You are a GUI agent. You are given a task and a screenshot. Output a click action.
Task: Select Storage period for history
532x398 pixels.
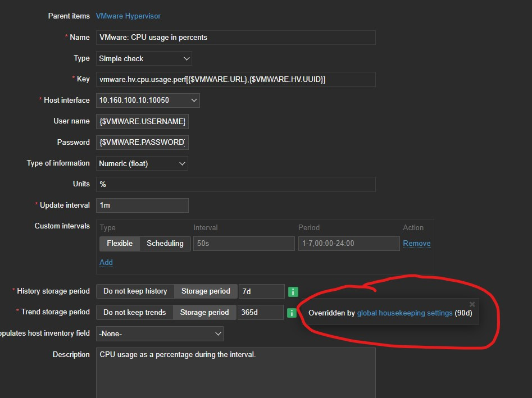[206, 291]
